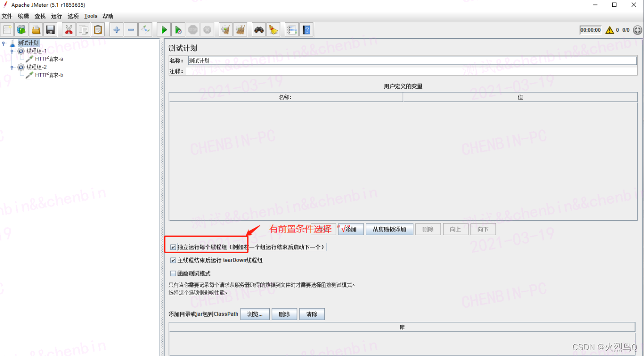Click Start no pauses icon

coord(178,30)
